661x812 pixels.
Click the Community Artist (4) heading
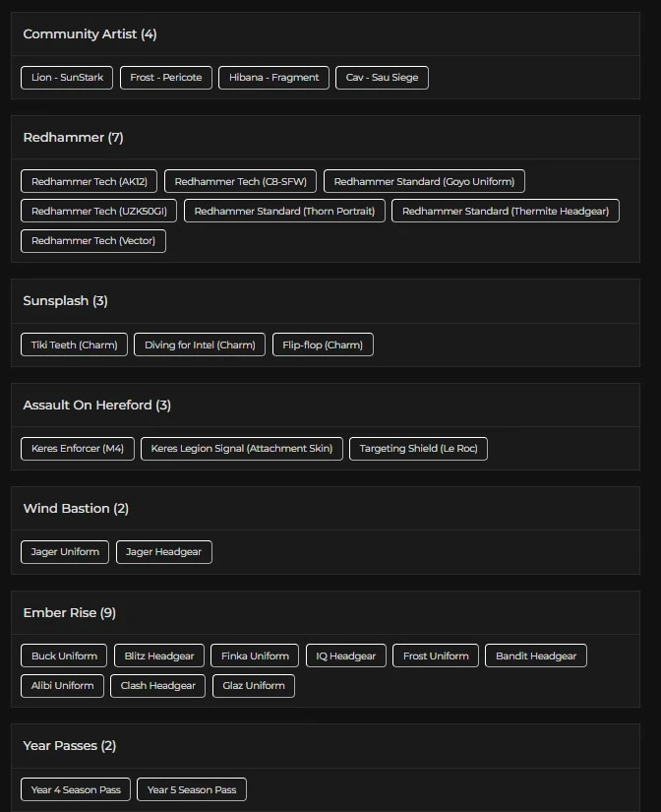click(x=90, y=34)
